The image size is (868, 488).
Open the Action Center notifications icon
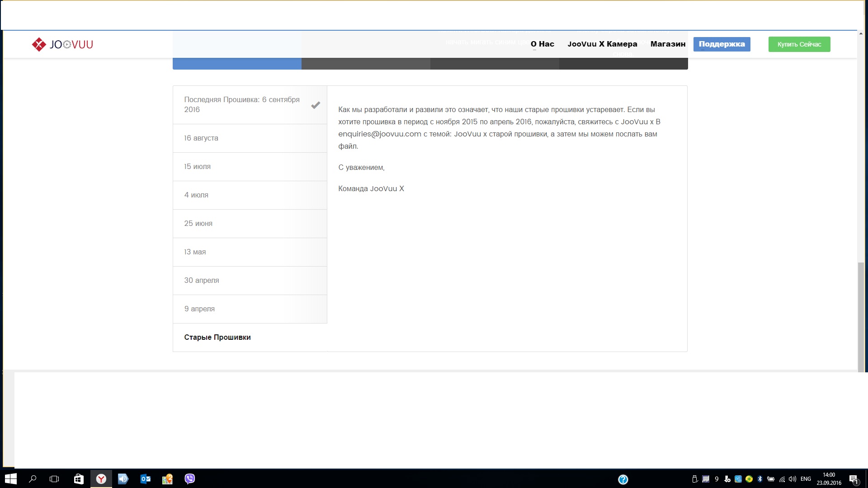click(854, 479)
